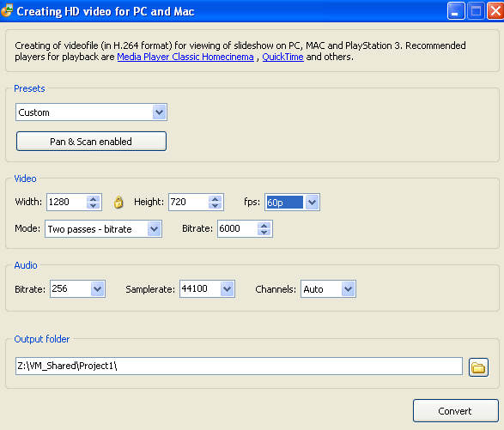Decrease the video Bitrate value
Viewport: 504px width, 430px height.
[264, 233]
